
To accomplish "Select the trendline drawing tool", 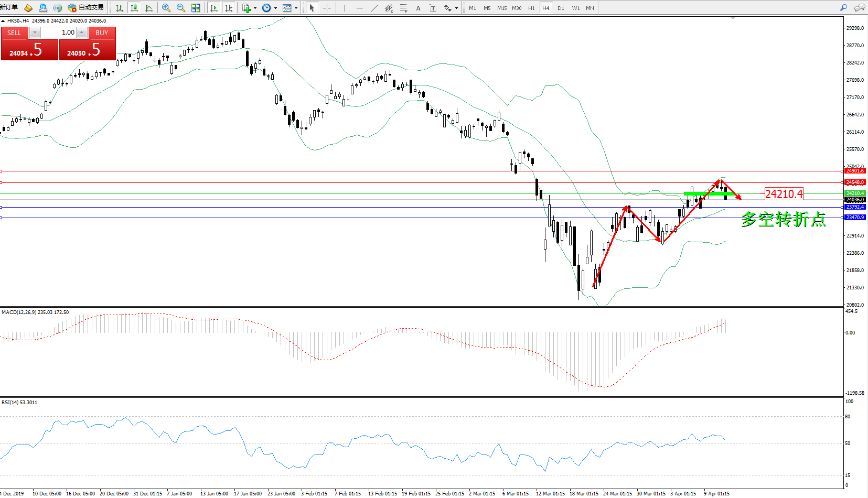I will coord(374,8).
